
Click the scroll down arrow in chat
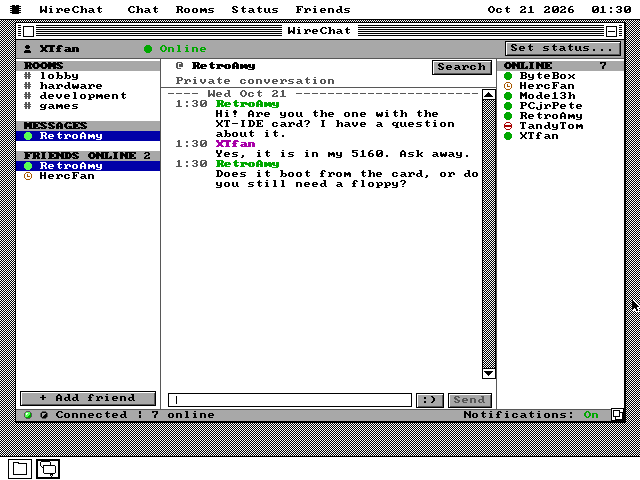point(489,373)
